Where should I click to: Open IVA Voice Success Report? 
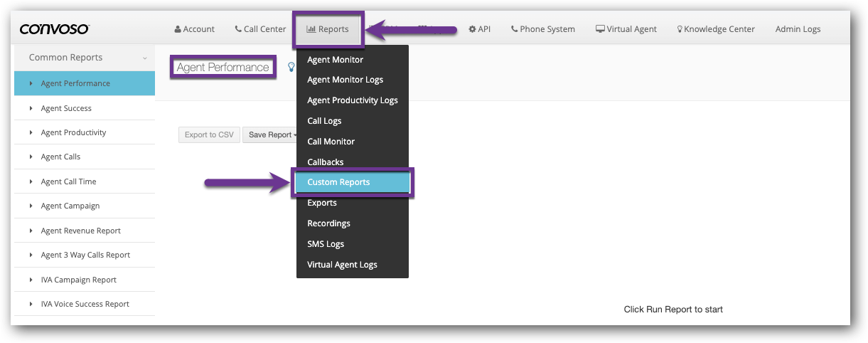pos(85,304)
